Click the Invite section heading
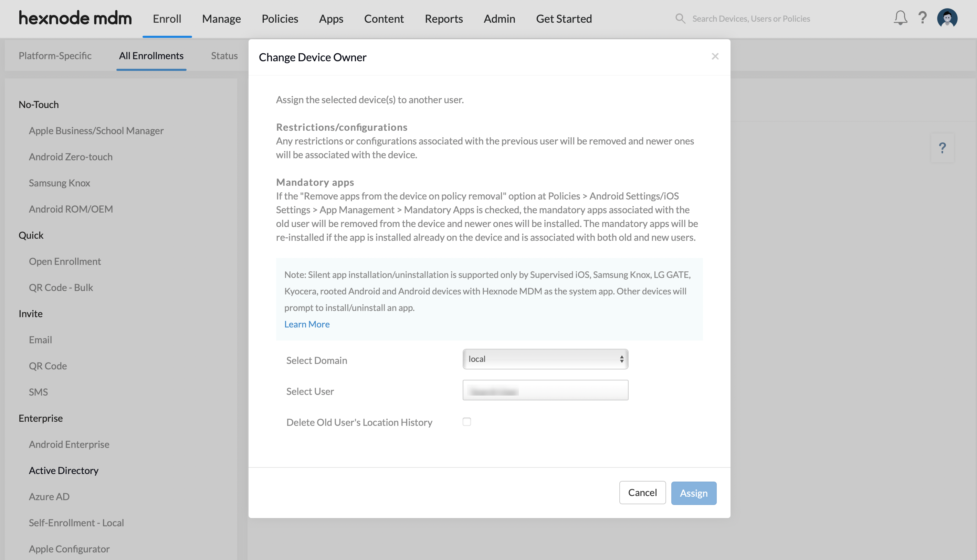This screenshot has height=560, width=977. click(31, 313)
